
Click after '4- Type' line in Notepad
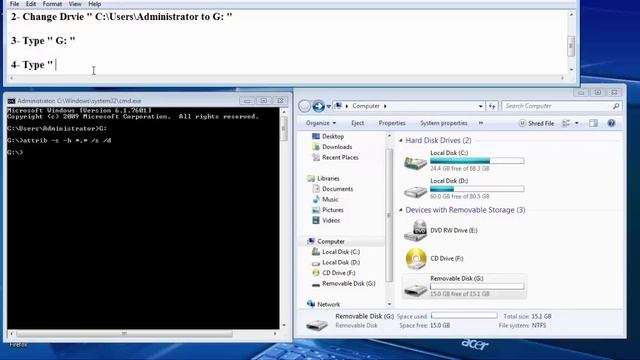[56, 65]
